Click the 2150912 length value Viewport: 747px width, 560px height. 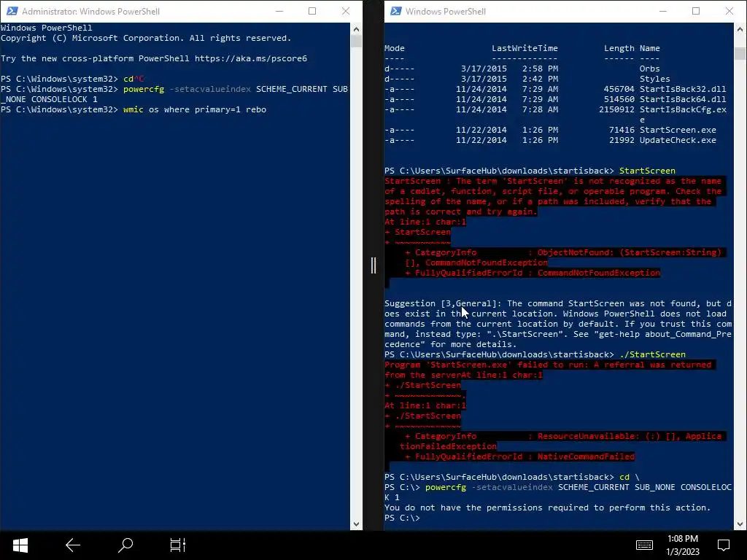(x=616, y=109)
